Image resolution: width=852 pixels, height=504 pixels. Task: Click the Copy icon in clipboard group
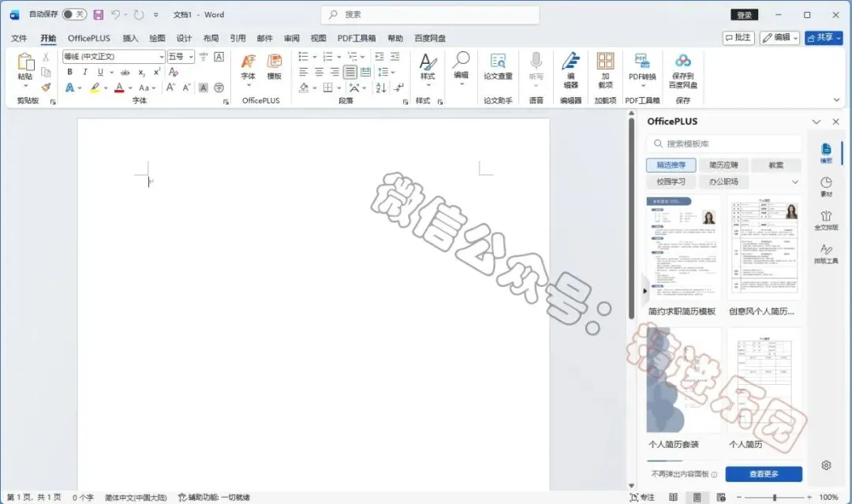(46, 73)
